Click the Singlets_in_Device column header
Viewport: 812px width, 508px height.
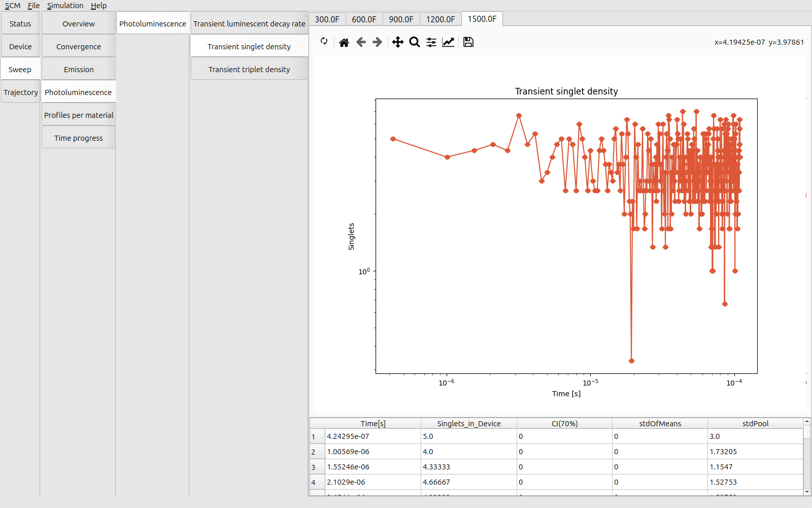click(468, 424)
